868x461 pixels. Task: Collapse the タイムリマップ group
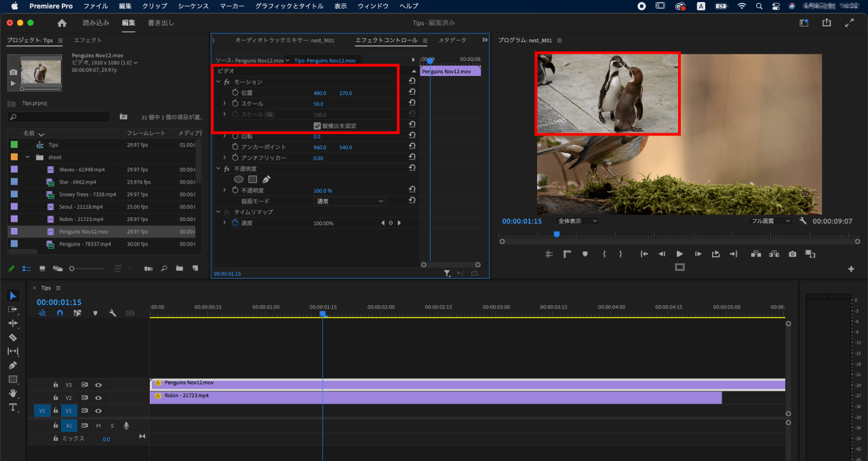[x=218, y=212]
